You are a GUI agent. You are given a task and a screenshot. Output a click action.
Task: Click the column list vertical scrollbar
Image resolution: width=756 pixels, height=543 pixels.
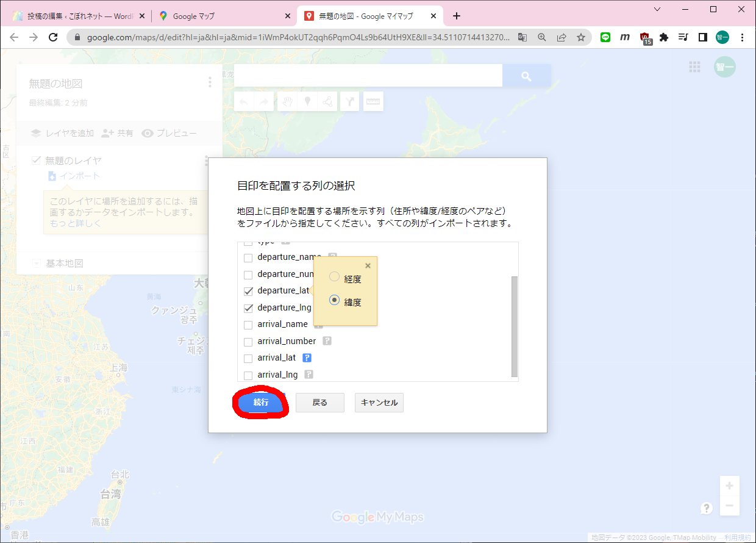(514, 326)
